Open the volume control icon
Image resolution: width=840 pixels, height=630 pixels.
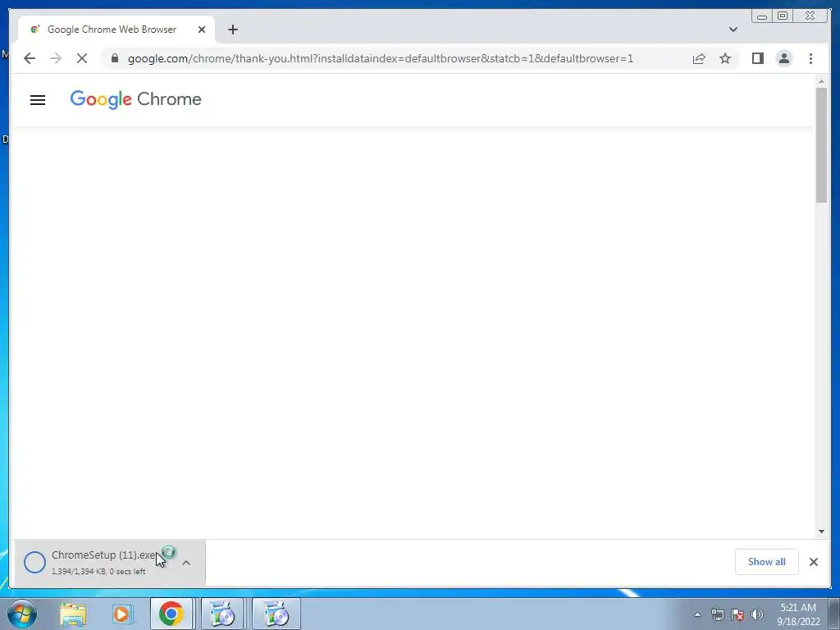[757, 614]
